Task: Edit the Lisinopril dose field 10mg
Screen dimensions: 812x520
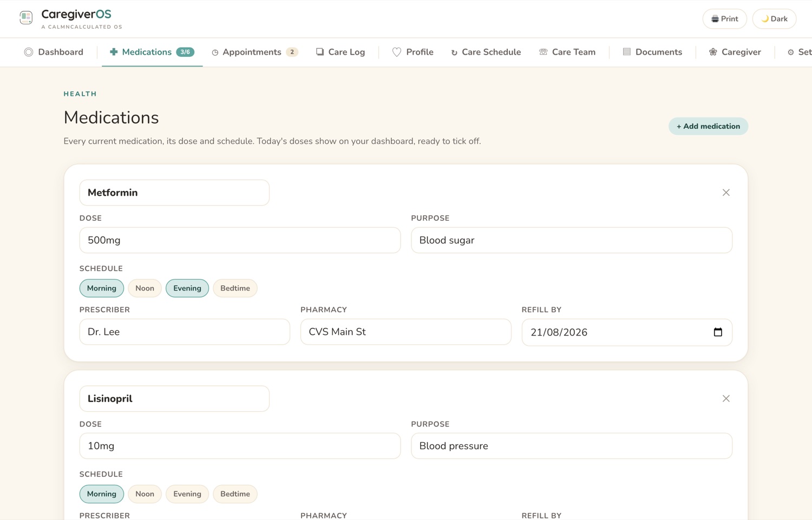Action: pos(240,446)
